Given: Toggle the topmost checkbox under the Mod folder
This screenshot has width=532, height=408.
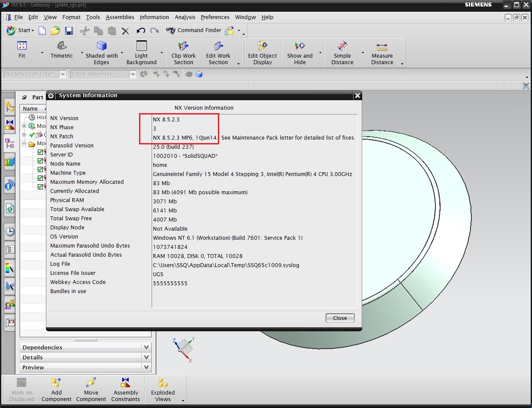Looking at the screenshot, I should (x=40, y=152).
